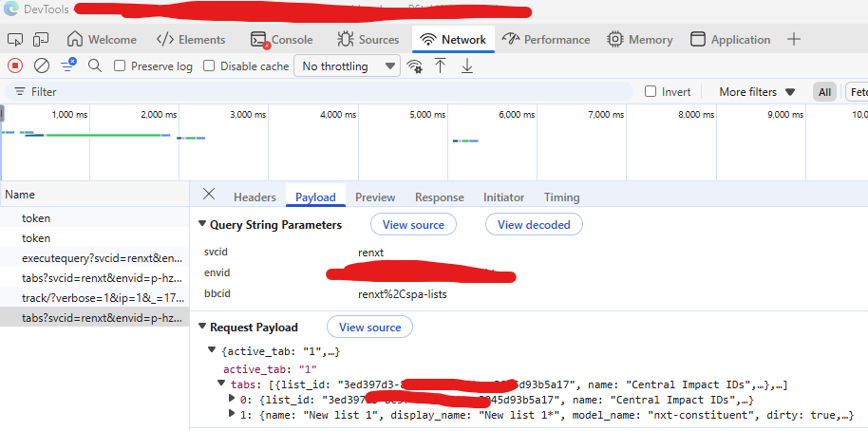Open the Memory tab
Viewport: 868px width, 431px height.
pyautogui.click(x=640, y=40)
